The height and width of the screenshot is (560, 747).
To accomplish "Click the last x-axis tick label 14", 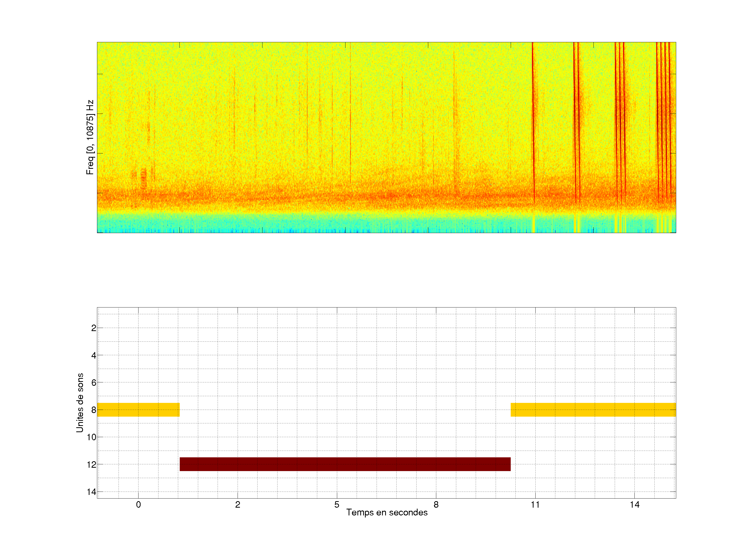I will click(634, 505).
